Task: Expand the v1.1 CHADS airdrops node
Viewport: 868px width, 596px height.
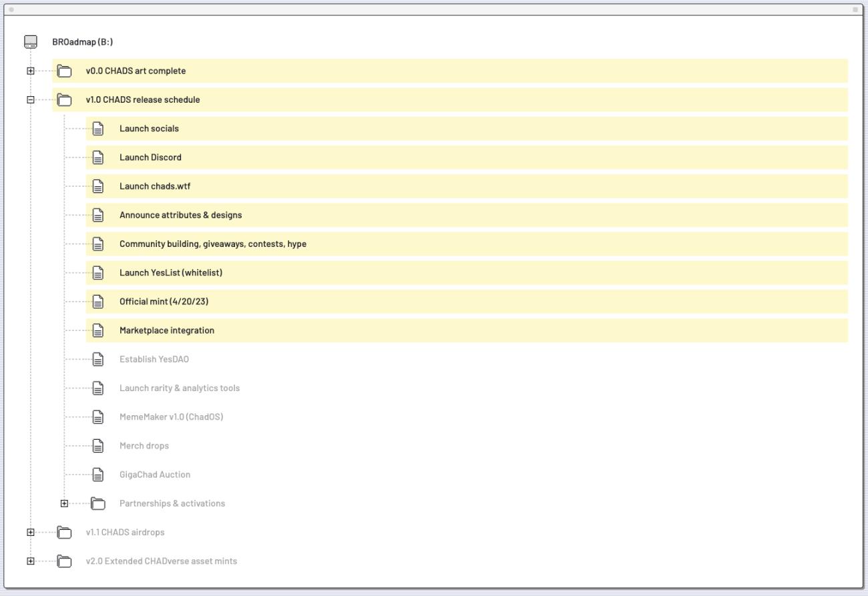Action: pos(31,532)
